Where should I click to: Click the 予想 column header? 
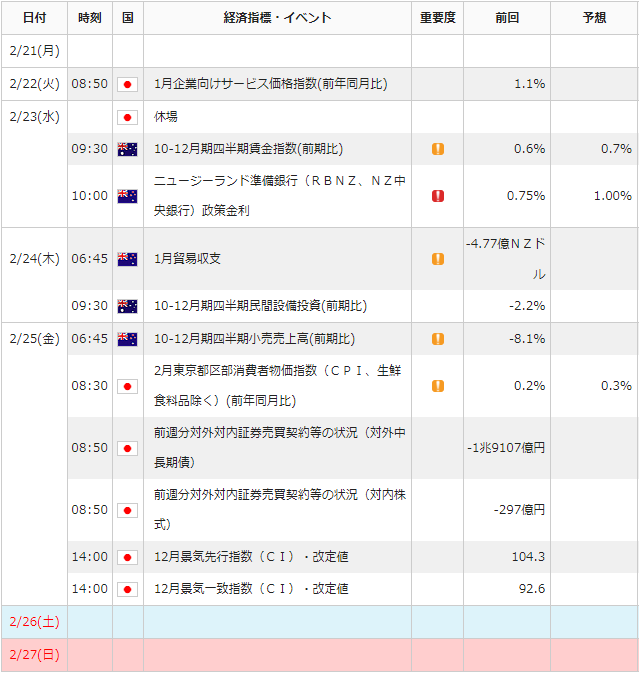[594, 18]
